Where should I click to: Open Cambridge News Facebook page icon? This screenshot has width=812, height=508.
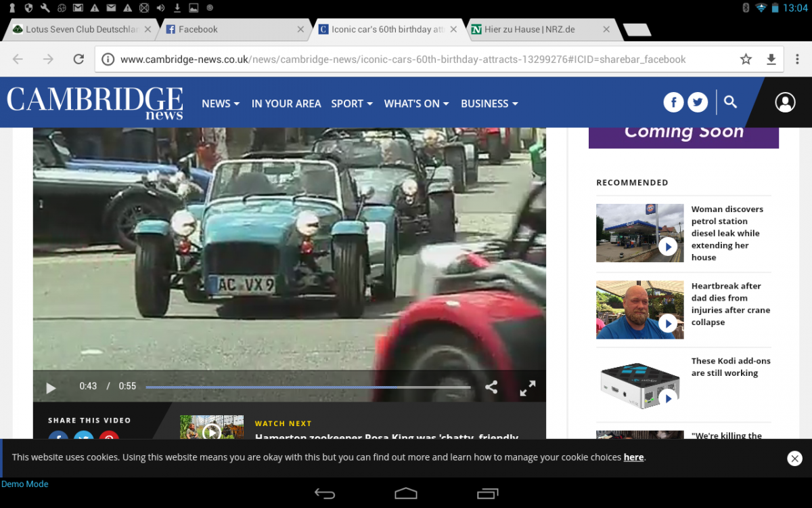point(673,102)
